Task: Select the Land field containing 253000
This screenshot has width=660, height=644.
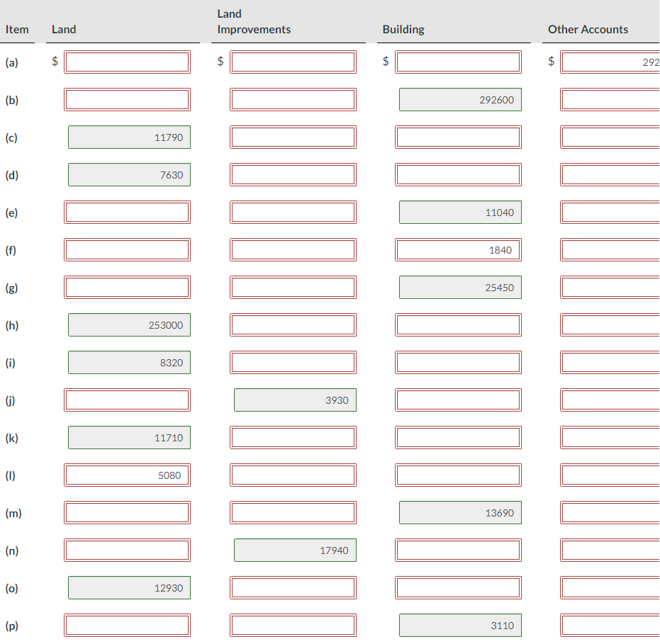Action: [x=128, y=324]
